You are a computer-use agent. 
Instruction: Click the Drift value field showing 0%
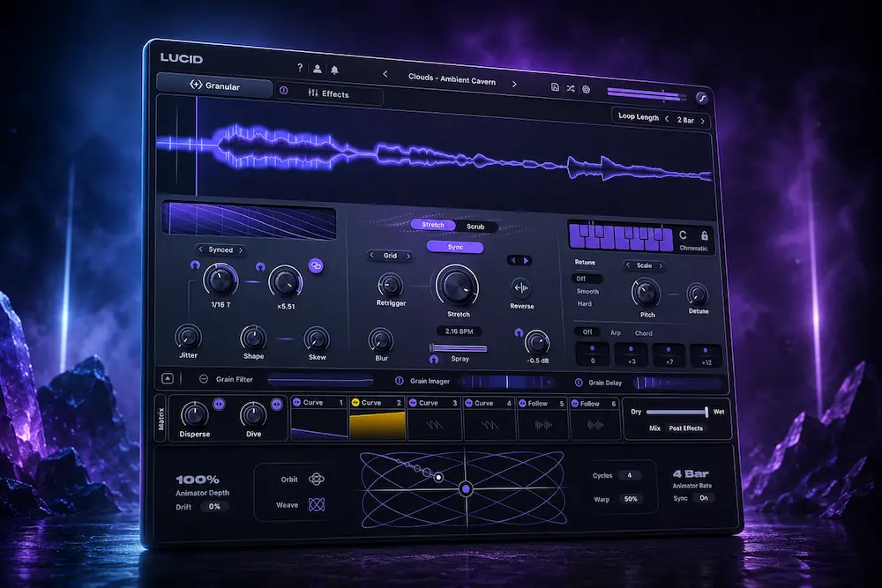[x=214, y=507]
